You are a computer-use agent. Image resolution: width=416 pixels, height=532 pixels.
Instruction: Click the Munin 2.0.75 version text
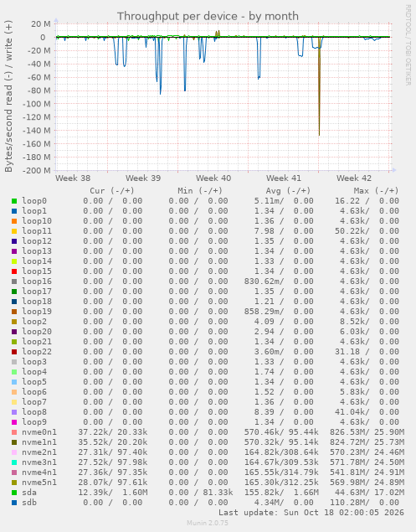click(x=208, y=523)
